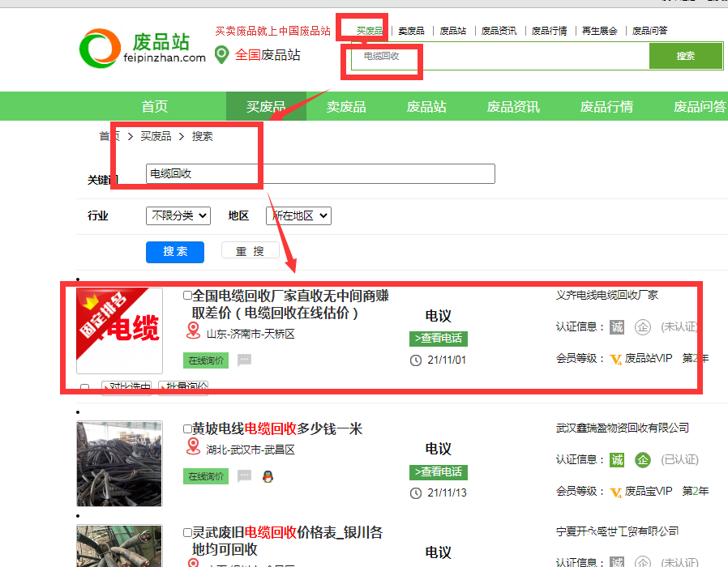The image size is (728, 567).
Task: Click the red location pin beside 山东-济南市-天桥区
Action: tap(193, 330)
